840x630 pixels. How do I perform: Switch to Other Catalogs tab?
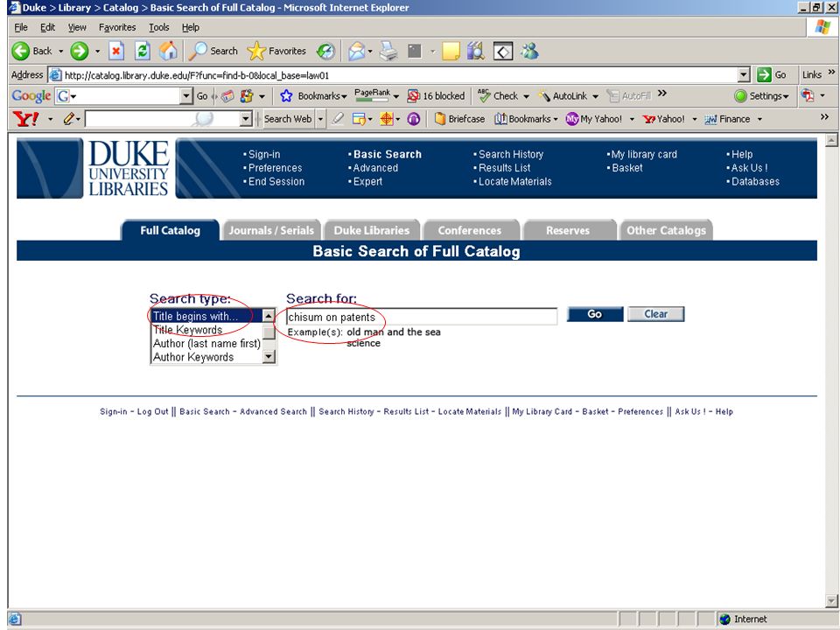pyautogui.click(x=666, y=230)
